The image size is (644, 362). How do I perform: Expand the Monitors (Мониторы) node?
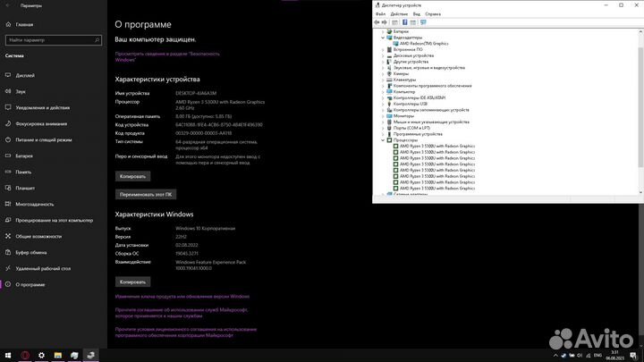coord(383,115)
